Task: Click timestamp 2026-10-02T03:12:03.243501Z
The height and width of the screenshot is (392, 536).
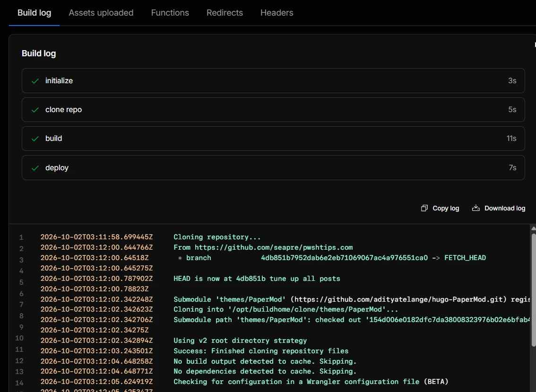Action: pos(96,351)
